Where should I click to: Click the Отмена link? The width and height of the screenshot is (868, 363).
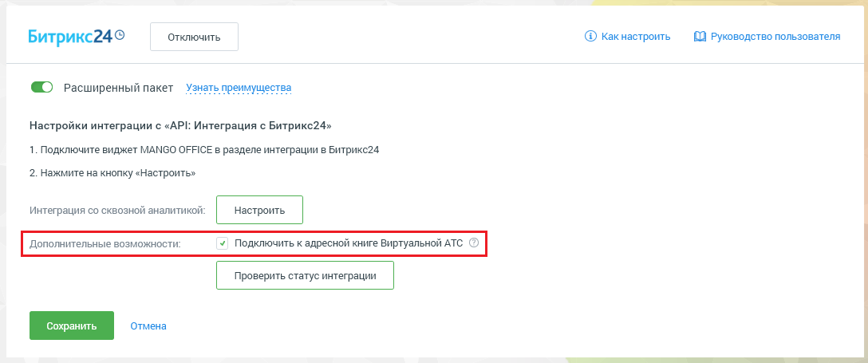(x=148, y=326)
